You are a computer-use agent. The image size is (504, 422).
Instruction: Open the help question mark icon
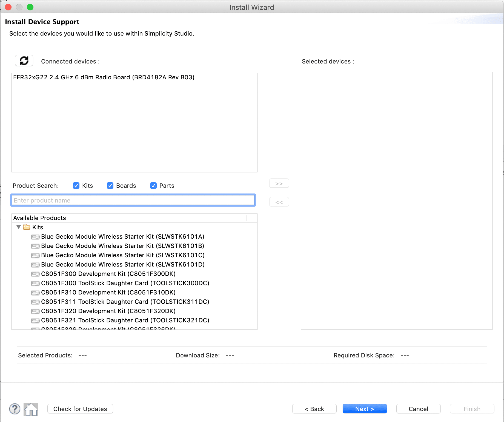pyautogui.click(x=15, y=409)
